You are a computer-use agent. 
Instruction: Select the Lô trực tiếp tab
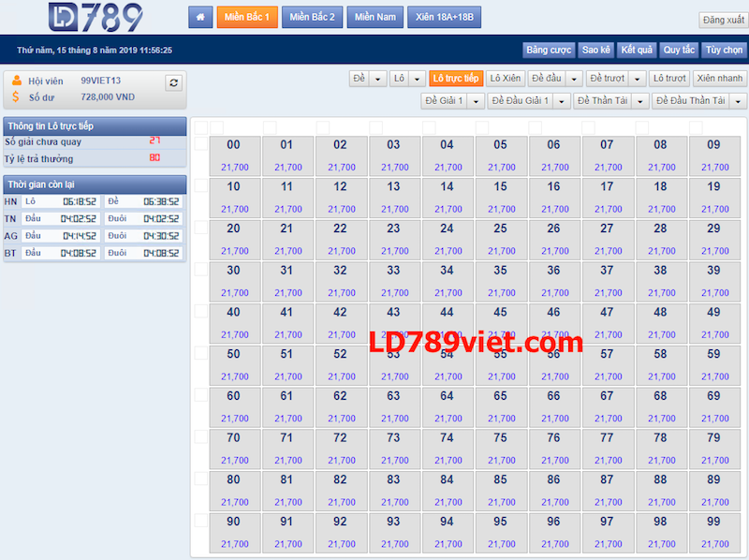point(456,79)
